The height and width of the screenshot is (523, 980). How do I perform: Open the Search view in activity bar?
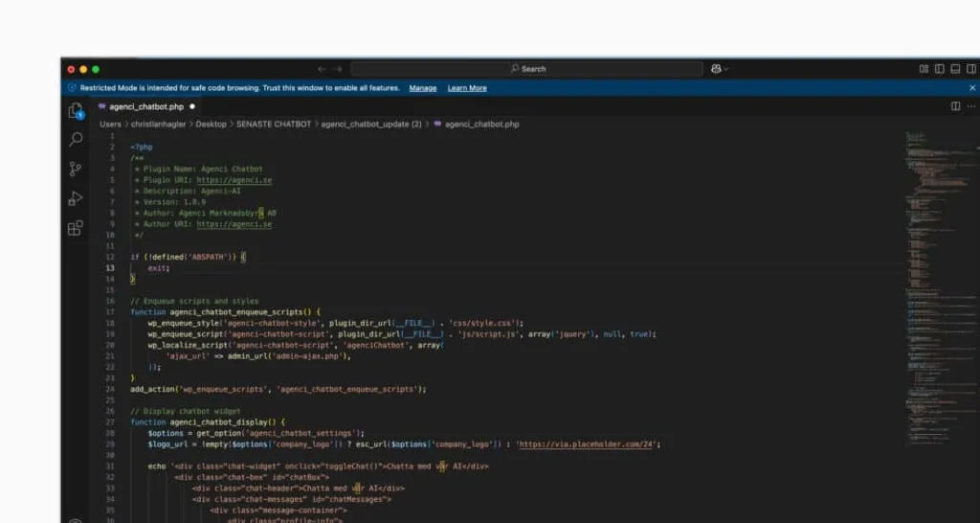76,140
